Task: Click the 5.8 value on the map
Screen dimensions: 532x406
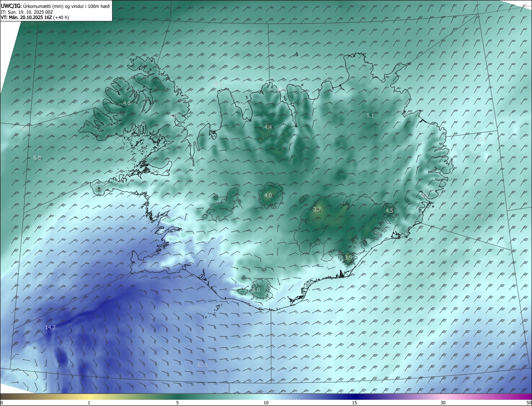Action: (x=99, y=189)
